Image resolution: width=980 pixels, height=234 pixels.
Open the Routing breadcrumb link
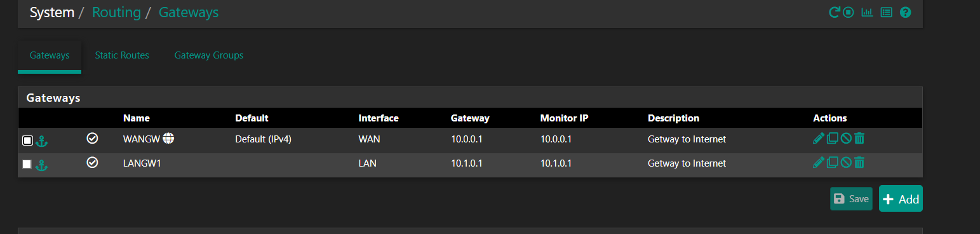point(117,12)
